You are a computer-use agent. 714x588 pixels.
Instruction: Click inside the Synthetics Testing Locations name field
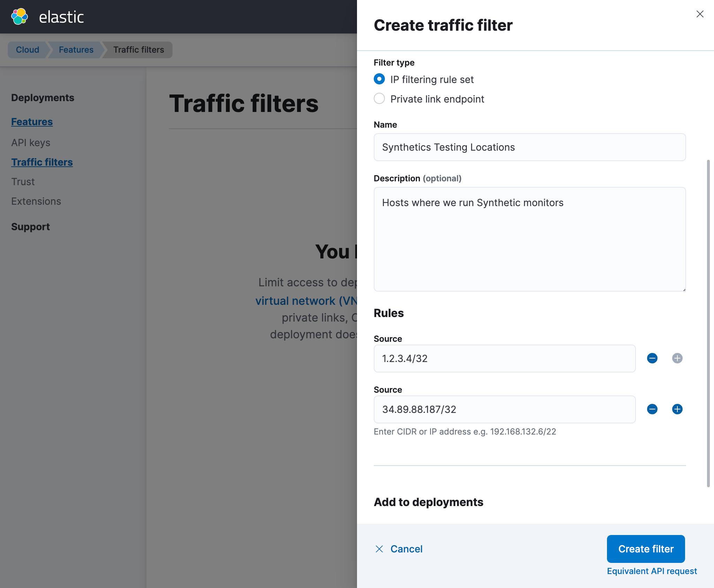click(x=529, y=147)
